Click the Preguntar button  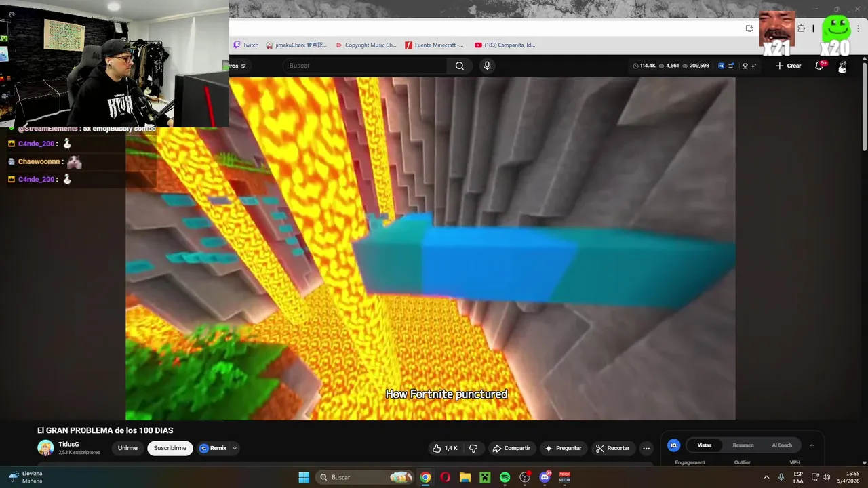563,448
